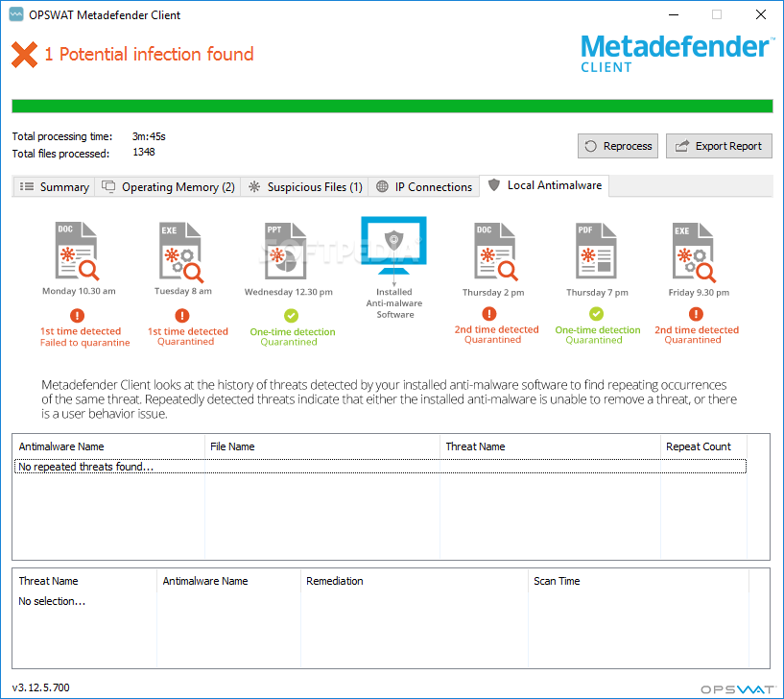The width and height of the screenshot is (784, 699).
Task: Click the Metadefender Client logo
Action: (677, 54)
